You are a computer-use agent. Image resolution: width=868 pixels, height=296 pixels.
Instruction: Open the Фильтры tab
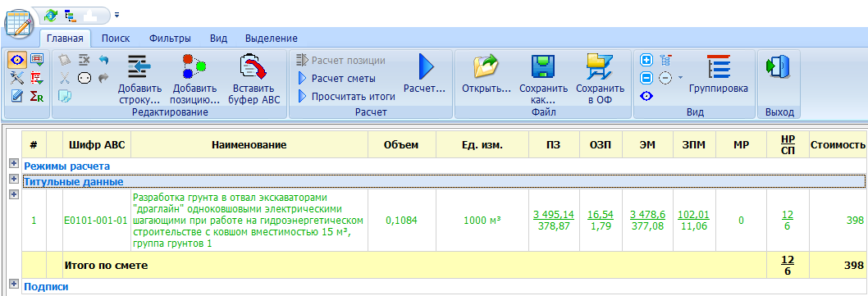click(x=170, y=39)
